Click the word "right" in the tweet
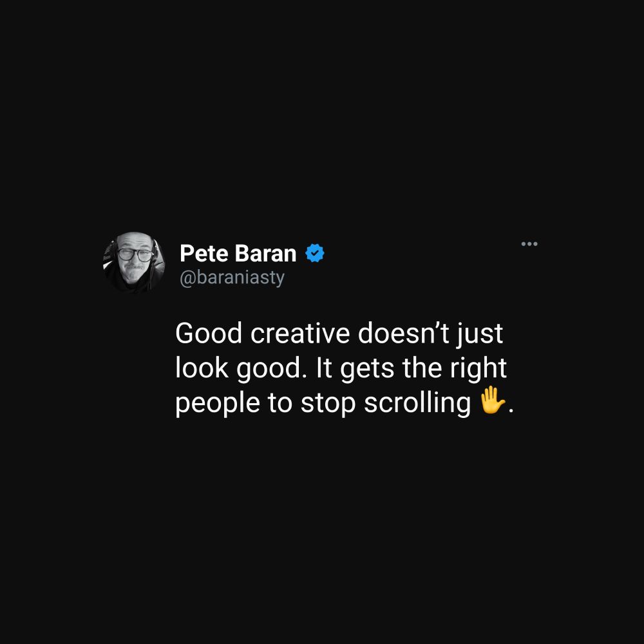Screen dimensions: 644x644 [478, 368]
